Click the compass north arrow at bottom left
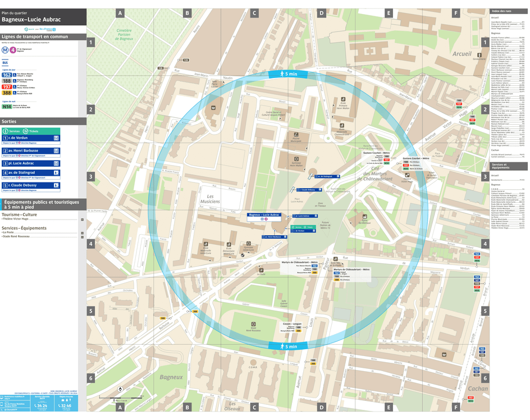The width and height of the screenshot is (530, 420). click(120, 389)
